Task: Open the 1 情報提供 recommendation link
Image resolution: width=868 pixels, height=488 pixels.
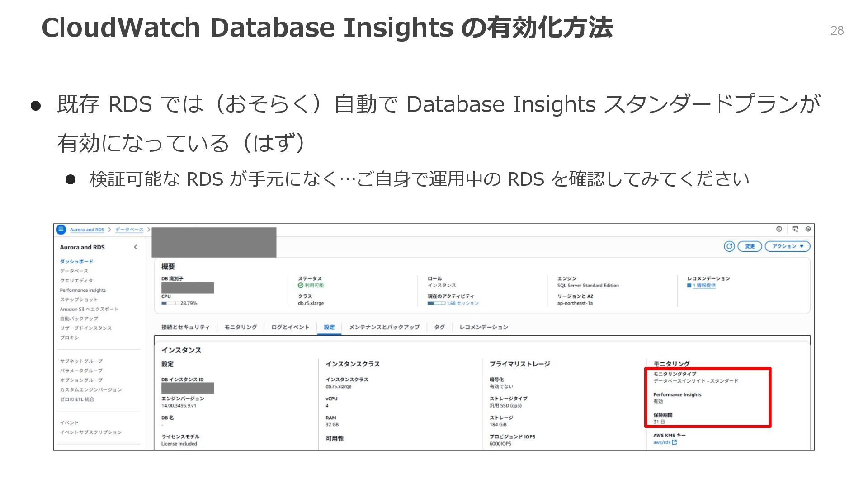Action: tap(704, 286)
